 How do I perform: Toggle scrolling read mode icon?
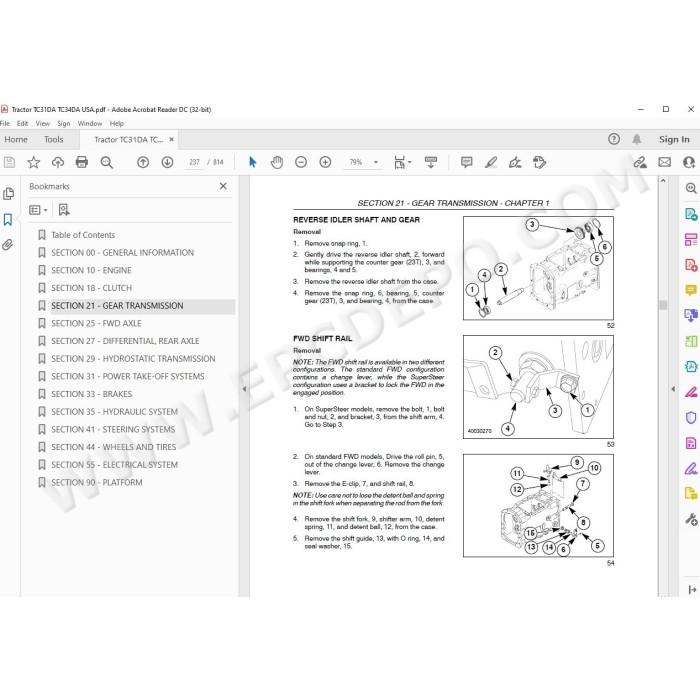coord(431,162)
